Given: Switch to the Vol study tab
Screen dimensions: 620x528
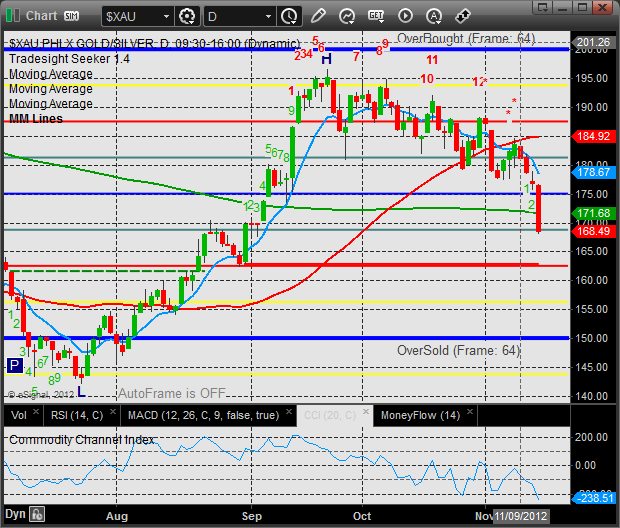Looking at the screenshot, I should click(19, 415).
